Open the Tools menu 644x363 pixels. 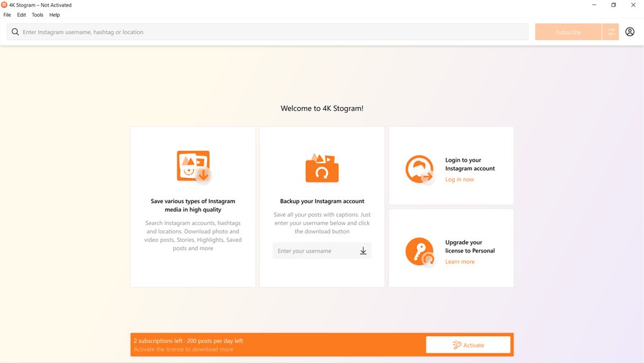pos(37,15)
